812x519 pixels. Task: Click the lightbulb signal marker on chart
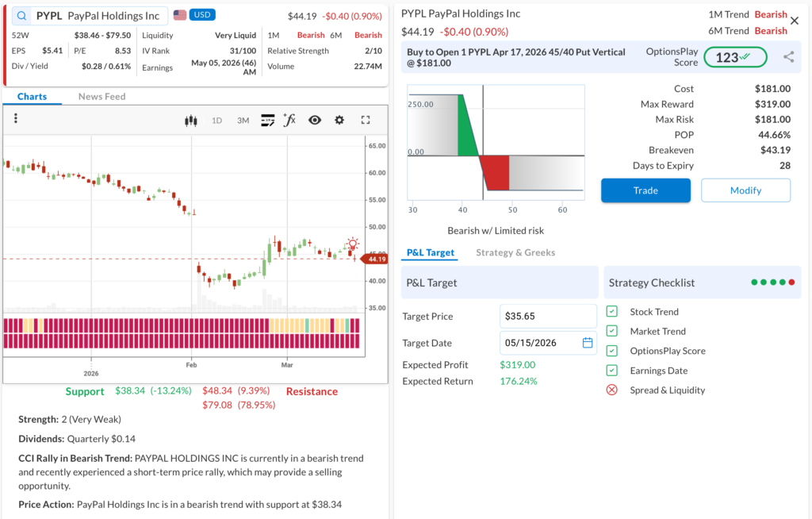tap(352, 244)
